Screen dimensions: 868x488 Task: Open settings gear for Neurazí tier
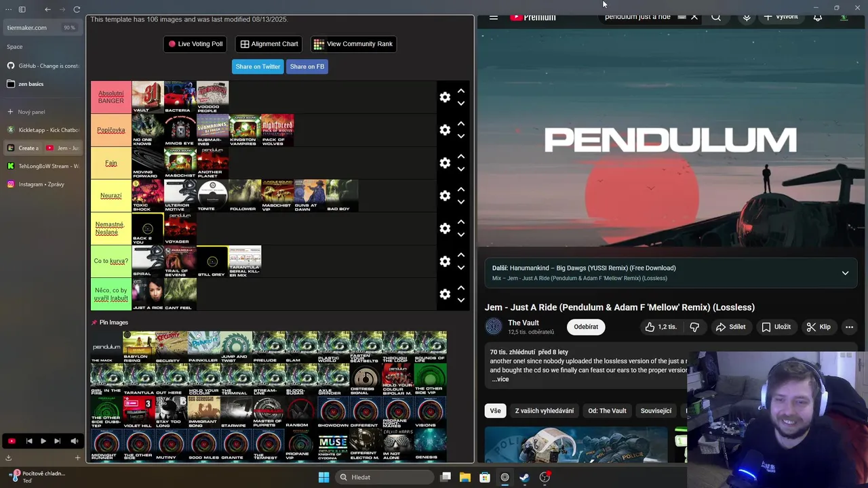445,196
